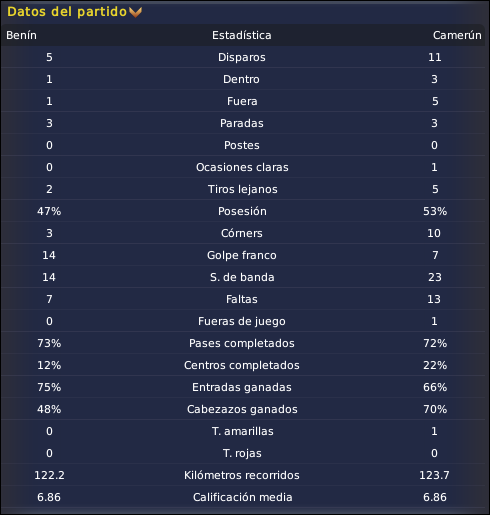The image size is (490, 515).
Task: Expand the Datos del partido dropdown arrow
Action: pos(135,12)
